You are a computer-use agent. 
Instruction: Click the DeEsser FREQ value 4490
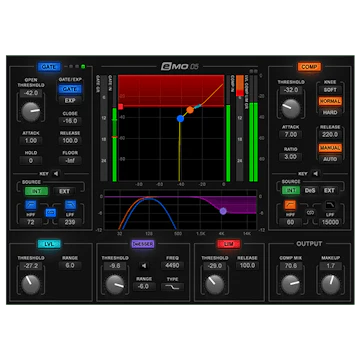click(x=172, y=265)
